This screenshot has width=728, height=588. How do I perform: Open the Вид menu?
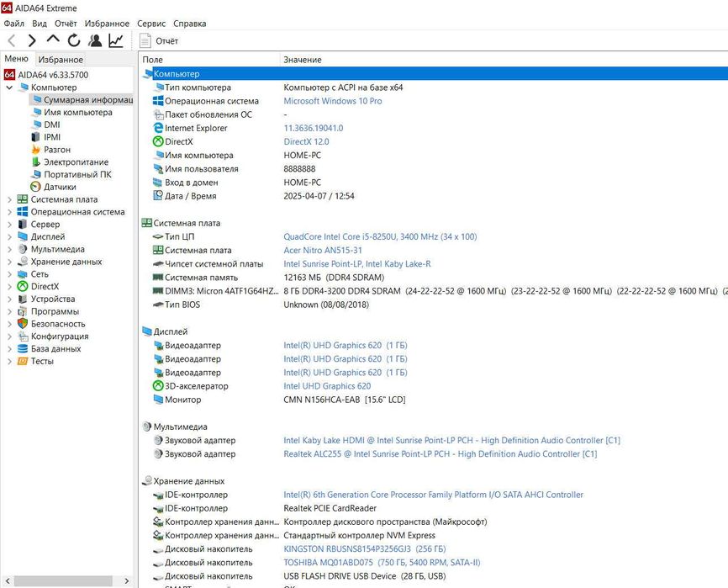tap(40, 24)
